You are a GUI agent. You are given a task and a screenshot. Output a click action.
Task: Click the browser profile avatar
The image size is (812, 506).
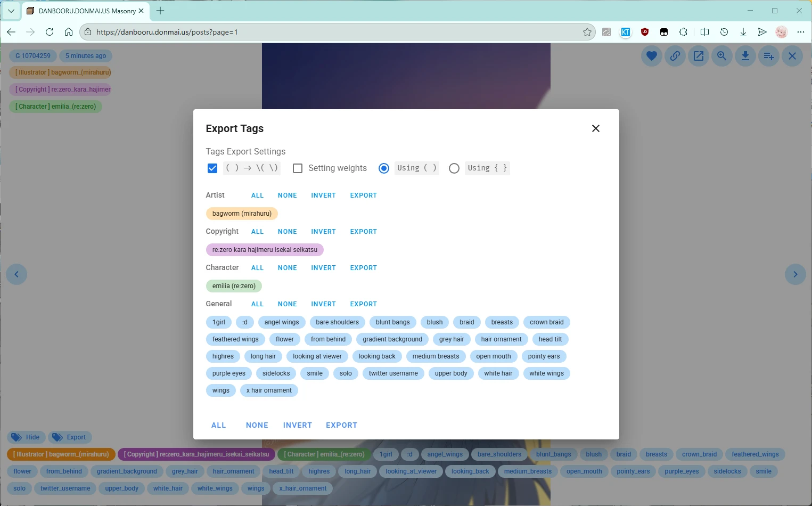(x=781, y=32)
